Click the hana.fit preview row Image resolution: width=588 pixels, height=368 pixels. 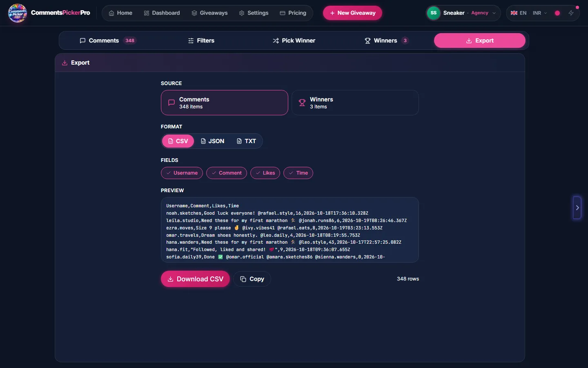tap(258, 249)
